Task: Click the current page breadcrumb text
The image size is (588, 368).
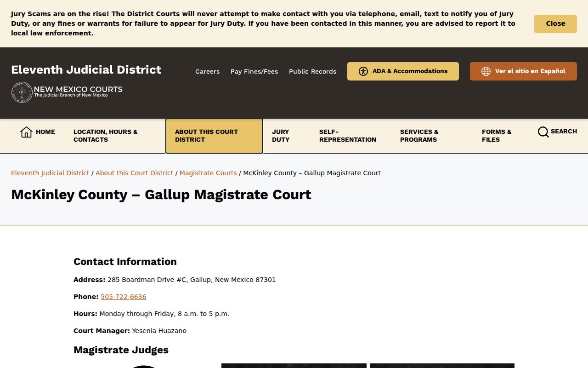Action: (x=312, y=173)
